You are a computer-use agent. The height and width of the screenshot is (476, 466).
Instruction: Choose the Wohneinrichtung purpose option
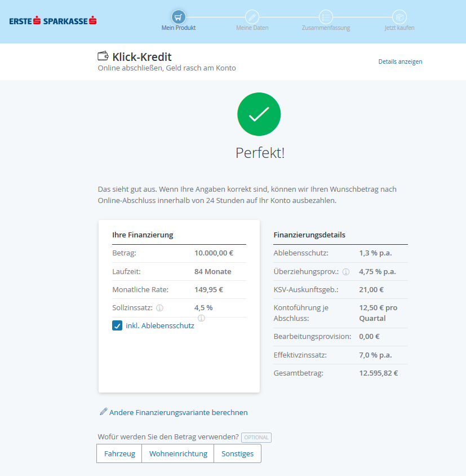tap(177, 453)
